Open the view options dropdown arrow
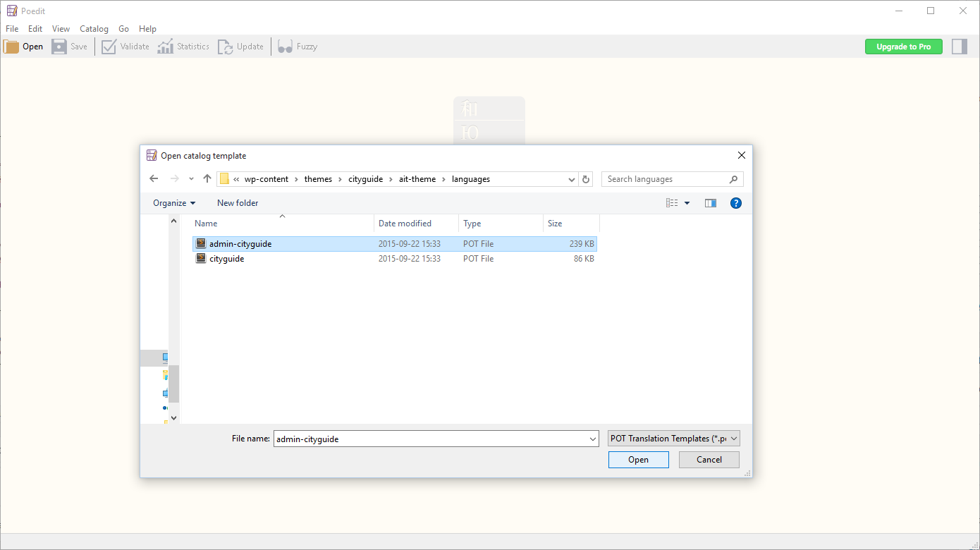The image size is (980, 550). point(687,202)
